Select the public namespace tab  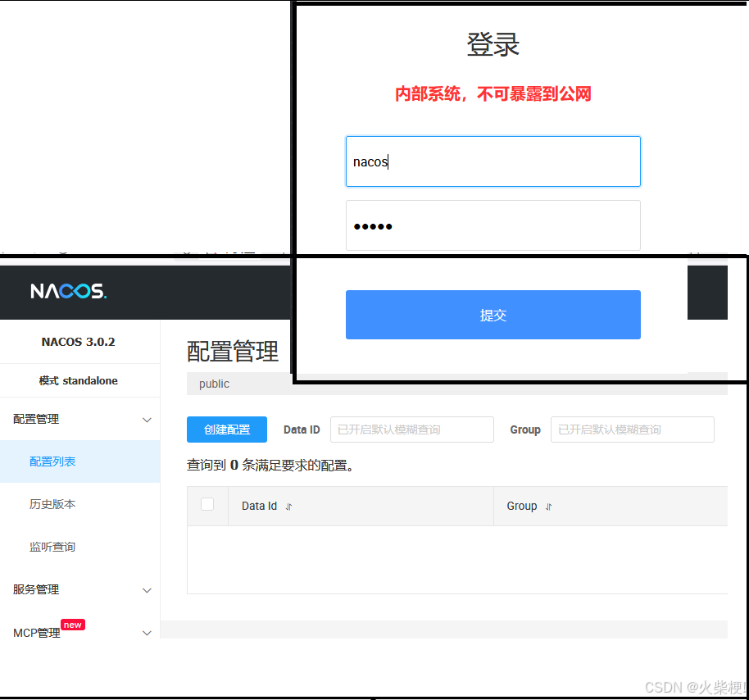pyautogui.click(x=214, y=384)
